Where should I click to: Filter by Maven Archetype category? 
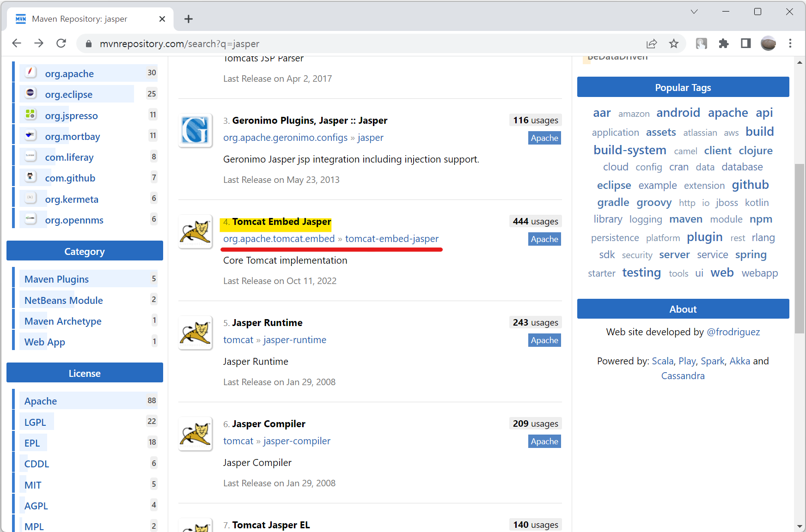pos(63,321)
